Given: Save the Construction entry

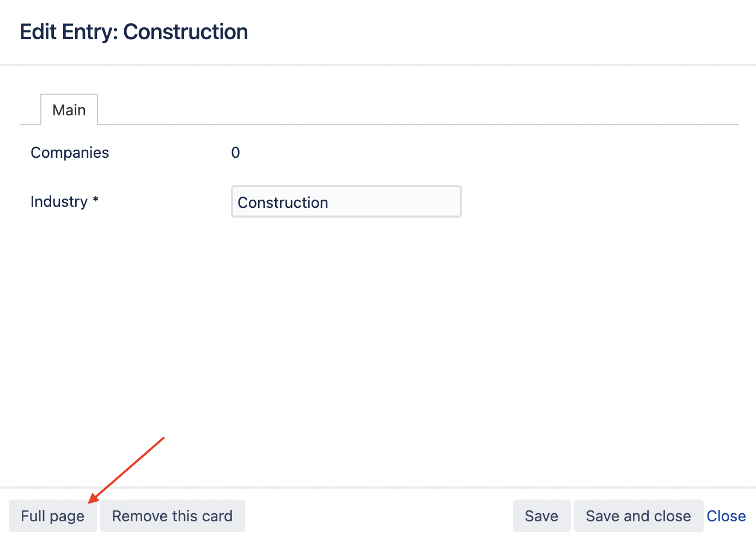Looking at the screenshot, I should [x=541, y=516].
